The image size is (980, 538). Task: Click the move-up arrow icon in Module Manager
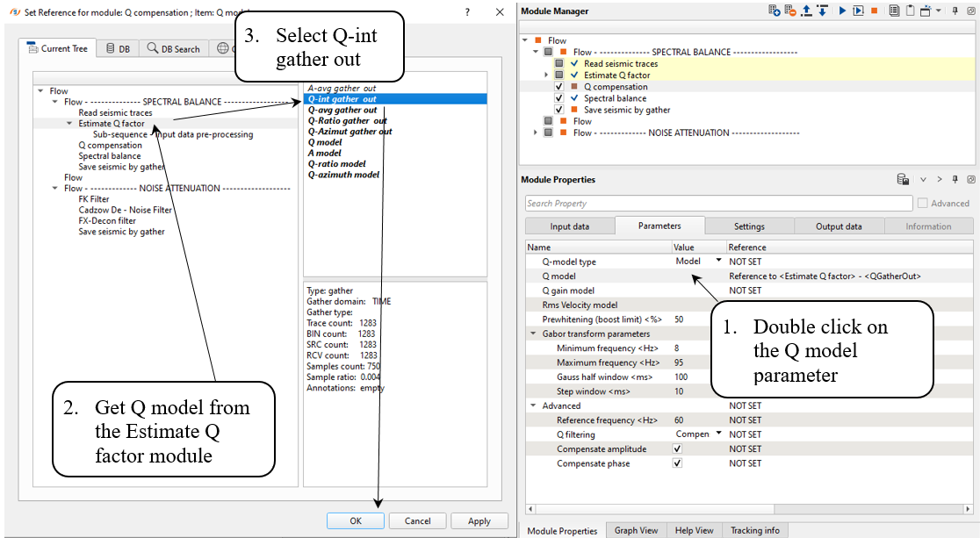click(x=806, y=11)
